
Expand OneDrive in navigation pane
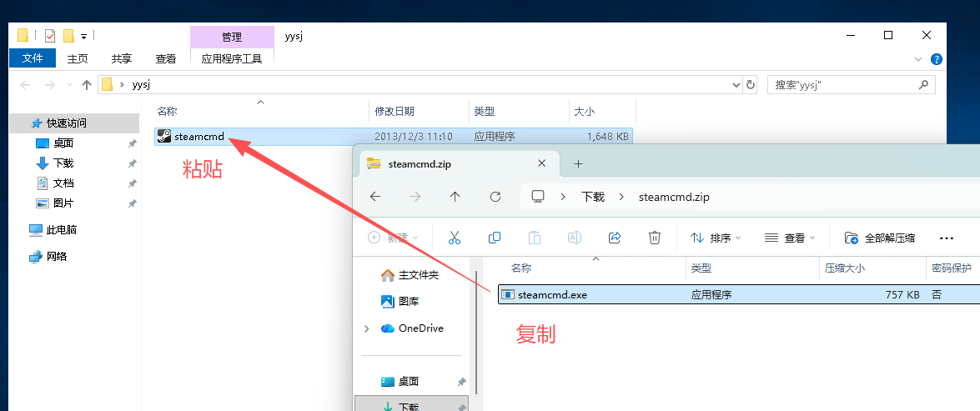(367, 328)
